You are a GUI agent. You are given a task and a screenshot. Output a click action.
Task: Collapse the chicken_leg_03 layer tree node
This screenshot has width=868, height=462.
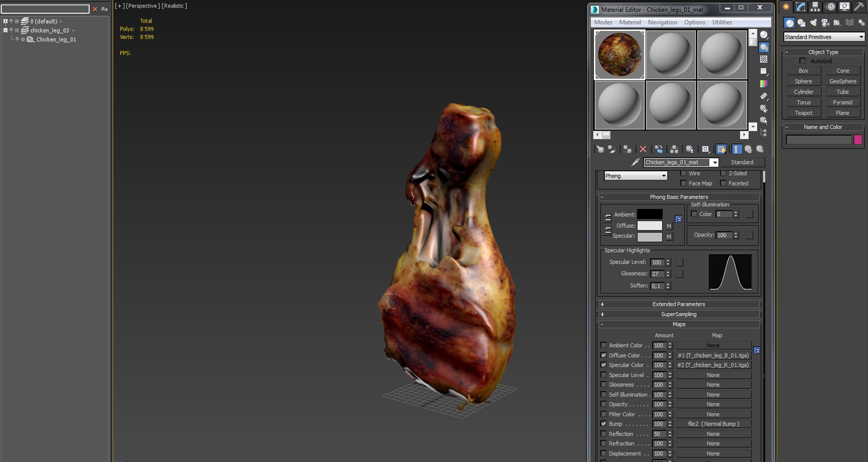pos(5,30)
